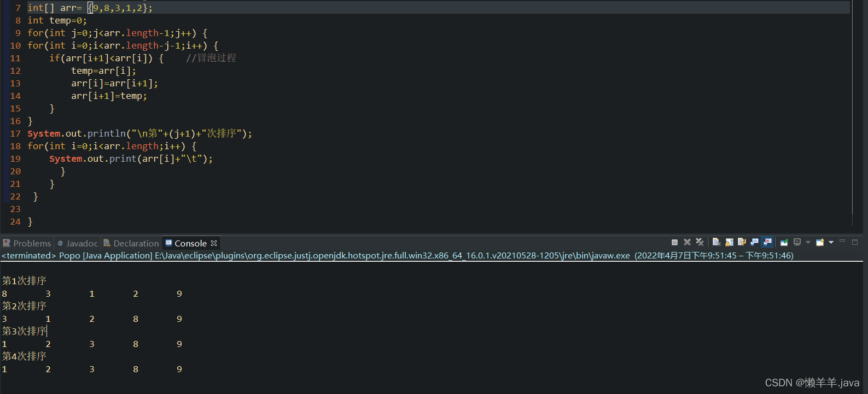Image resolution: width=868 pixels, height=394 pixels.
Task: Open the Display Selected Console icon
Action: pos(797,242)
